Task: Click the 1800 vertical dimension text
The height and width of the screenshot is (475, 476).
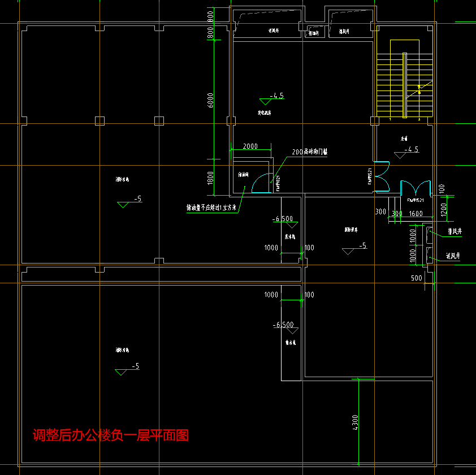Action: point(210,178)
